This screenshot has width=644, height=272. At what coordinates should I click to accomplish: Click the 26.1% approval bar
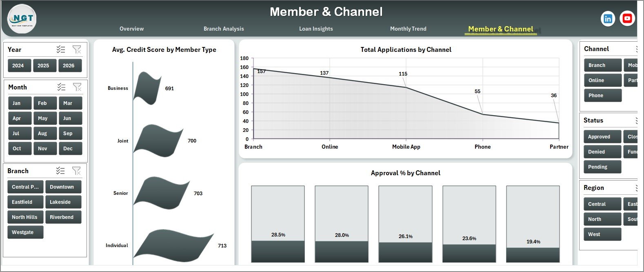pyautogui.click(x=405, y=252)
